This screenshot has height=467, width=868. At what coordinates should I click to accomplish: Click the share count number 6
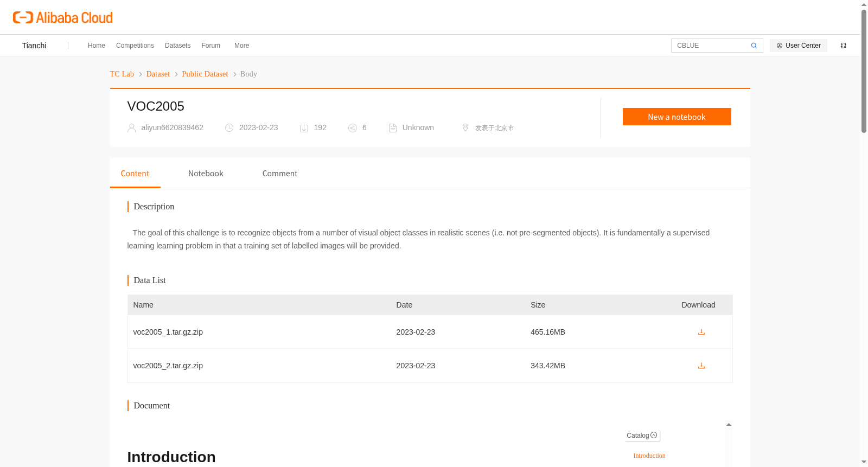point(365,127)
